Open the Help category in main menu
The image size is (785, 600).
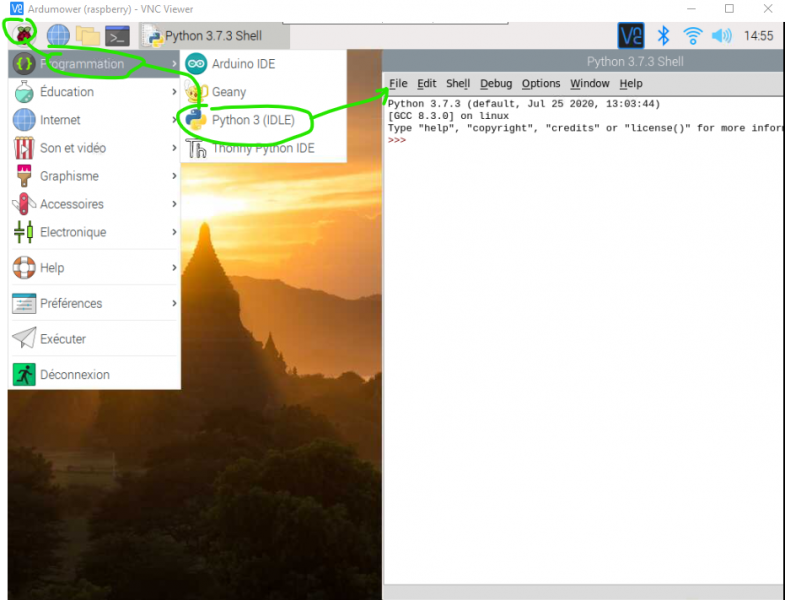pos(94,267)
